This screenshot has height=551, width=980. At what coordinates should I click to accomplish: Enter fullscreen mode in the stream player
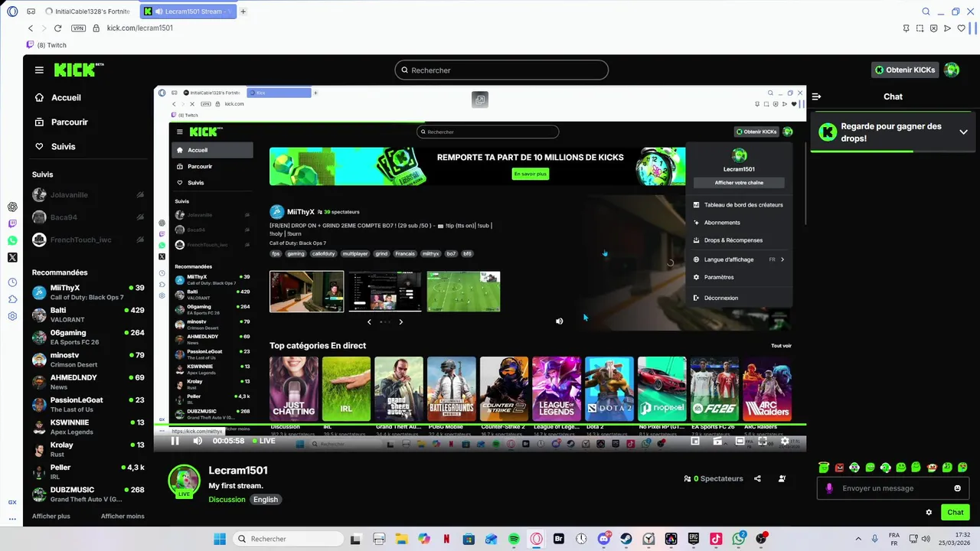click(763, 441)
